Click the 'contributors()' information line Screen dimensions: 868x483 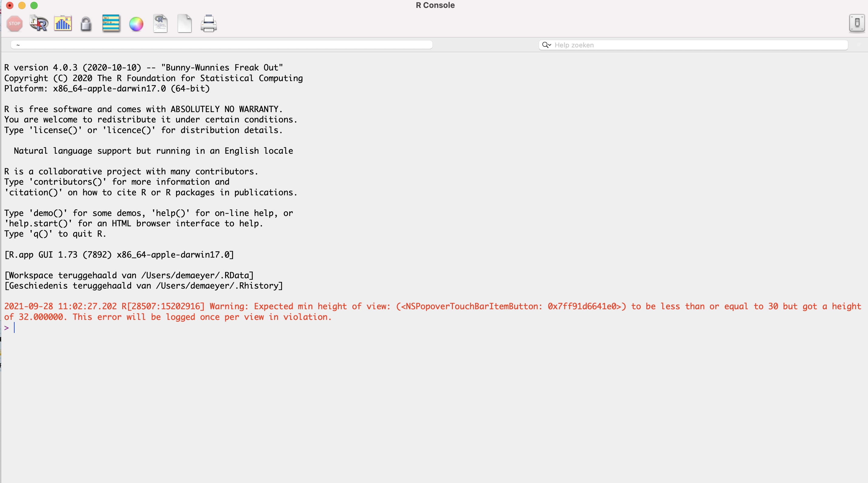tap(117, 182)
